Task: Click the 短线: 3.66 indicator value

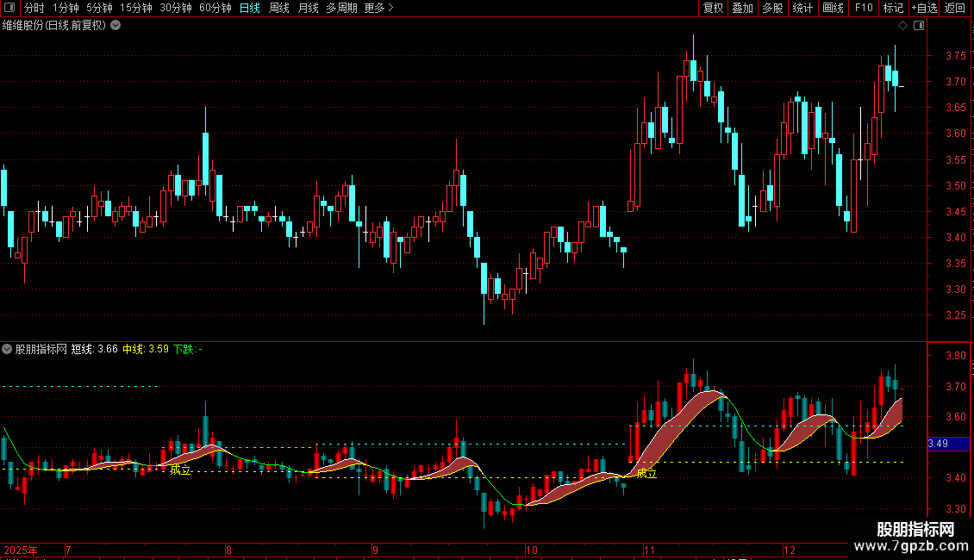Action: point(95,349)
